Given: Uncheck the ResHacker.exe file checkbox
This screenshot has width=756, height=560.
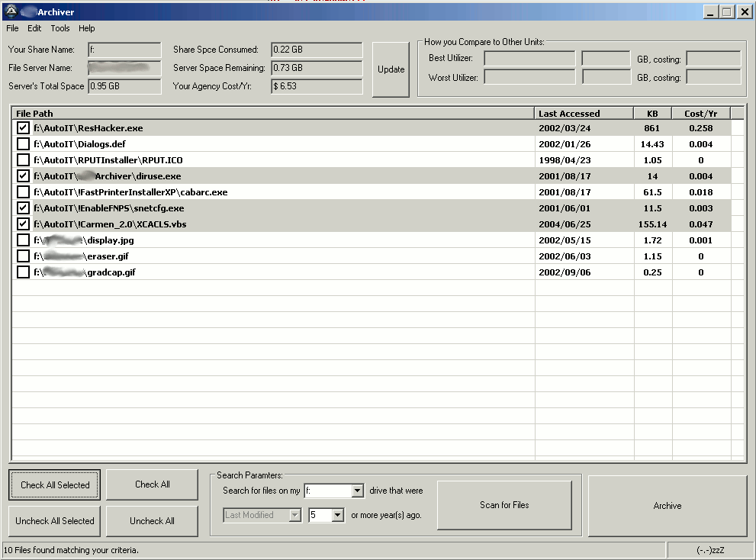Looking at the screenshot, I should (x=23, y=128).
